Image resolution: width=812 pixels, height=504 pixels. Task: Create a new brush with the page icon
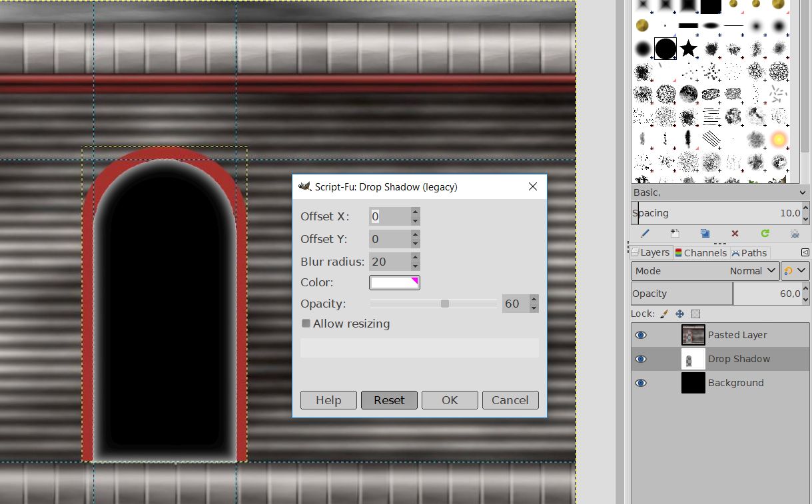pyautogui.click(x=675, y=234)
